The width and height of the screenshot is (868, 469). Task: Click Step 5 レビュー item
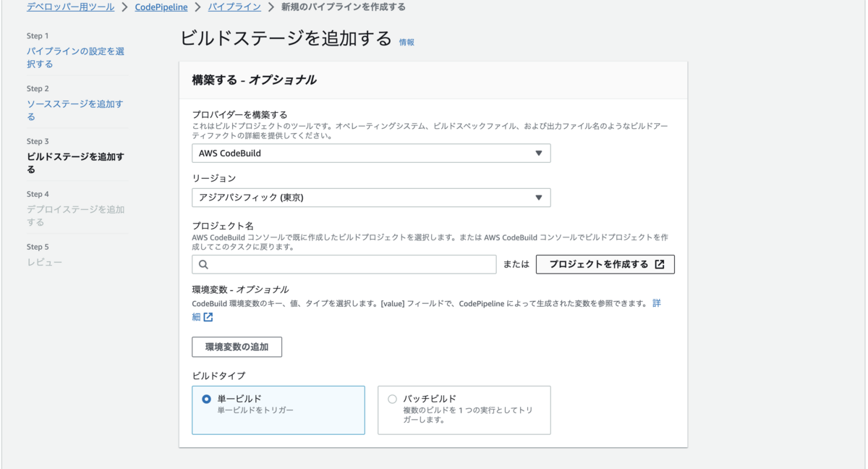45,262
